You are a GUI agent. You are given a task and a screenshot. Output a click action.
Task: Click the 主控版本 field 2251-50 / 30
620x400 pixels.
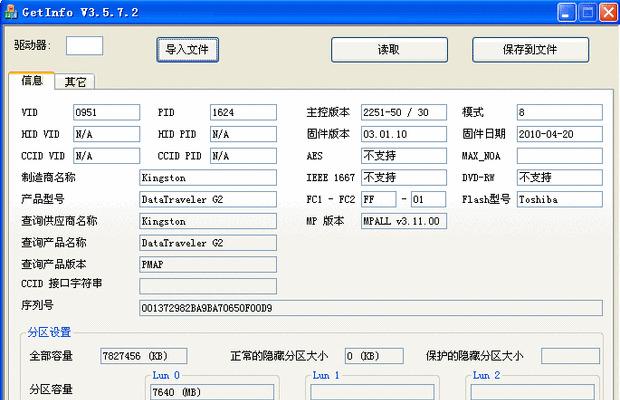click(x=404, y=112)
